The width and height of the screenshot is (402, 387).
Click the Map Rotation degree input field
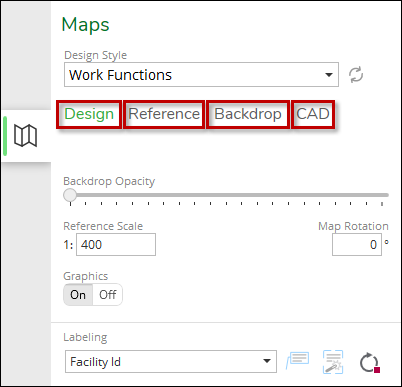coord(357,245)
